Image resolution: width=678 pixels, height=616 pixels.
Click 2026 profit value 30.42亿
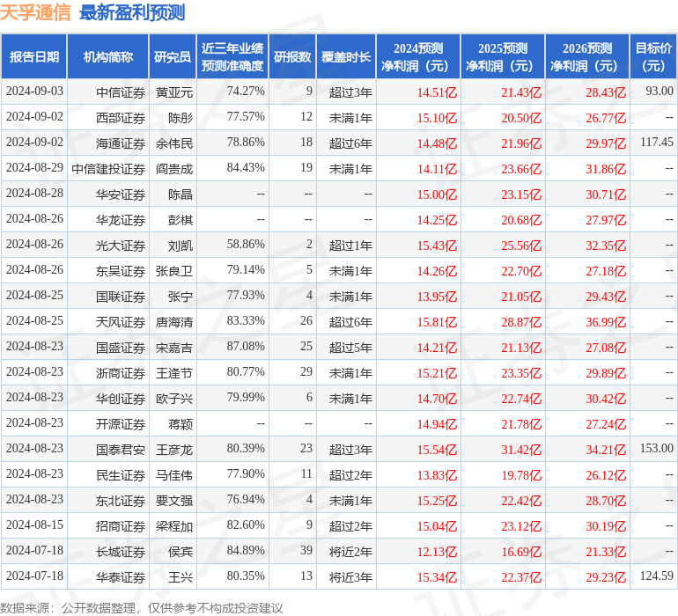(606, 398)
